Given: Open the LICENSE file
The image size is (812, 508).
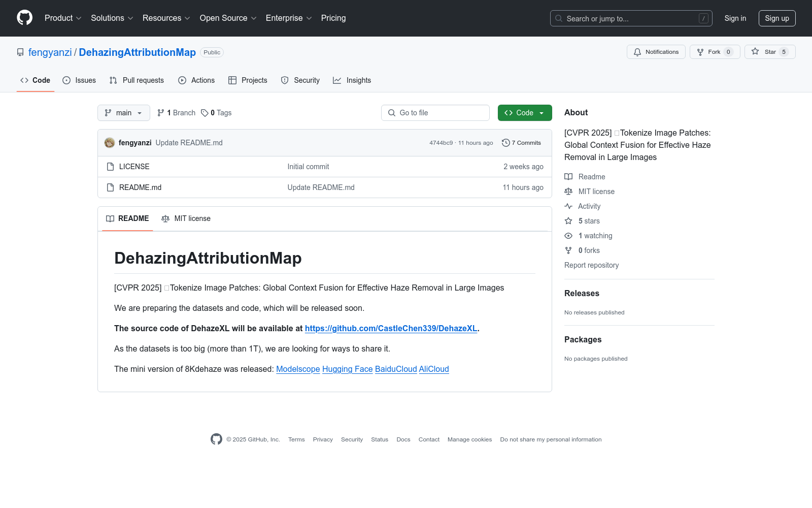Looking at the screenshot, I should [134, 167].
